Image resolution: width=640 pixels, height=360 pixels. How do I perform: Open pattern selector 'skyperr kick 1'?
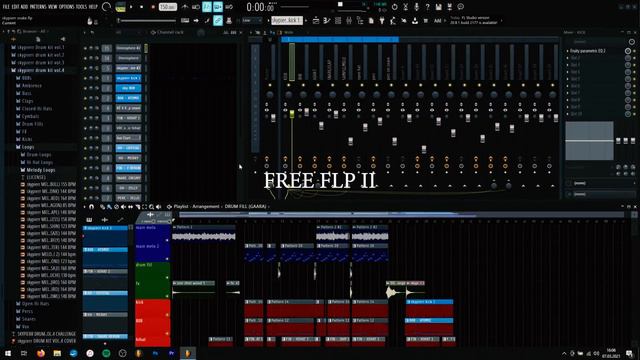(287, 20)
